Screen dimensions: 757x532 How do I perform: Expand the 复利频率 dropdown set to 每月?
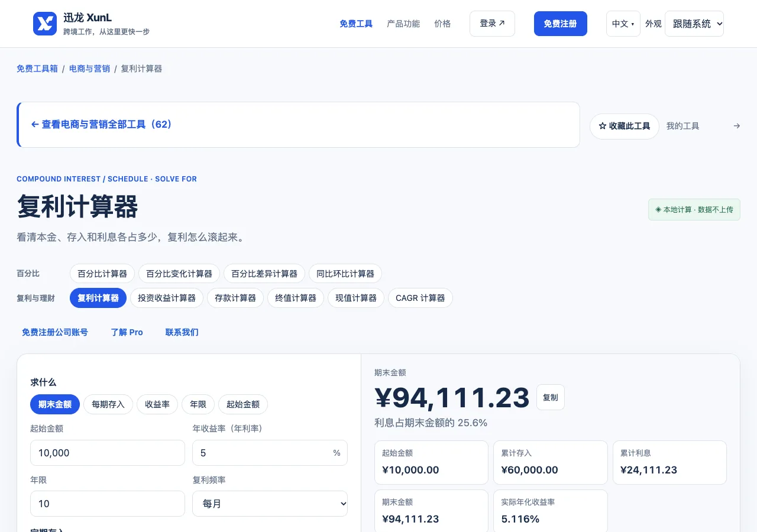270,504
